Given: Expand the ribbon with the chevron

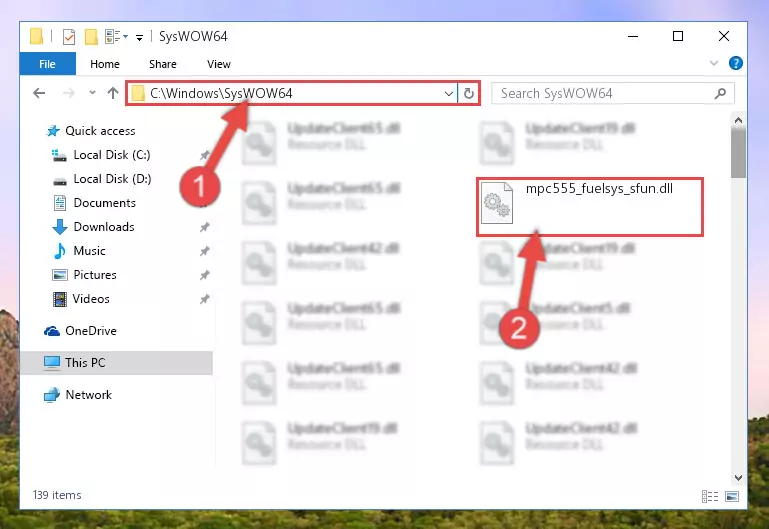Looking at the screenshot, I should 714,63.
